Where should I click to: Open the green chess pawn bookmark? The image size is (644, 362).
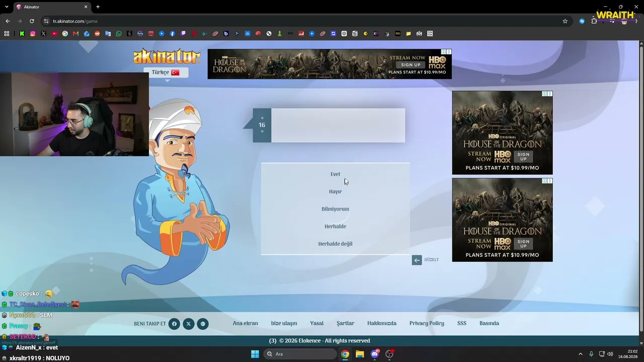click(x=280, y=34)
